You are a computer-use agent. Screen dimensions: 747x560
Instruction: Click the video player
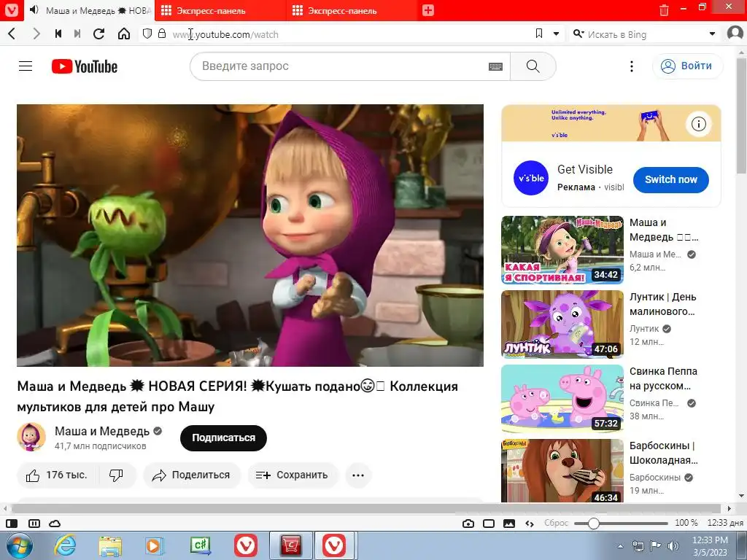(250, 236)
